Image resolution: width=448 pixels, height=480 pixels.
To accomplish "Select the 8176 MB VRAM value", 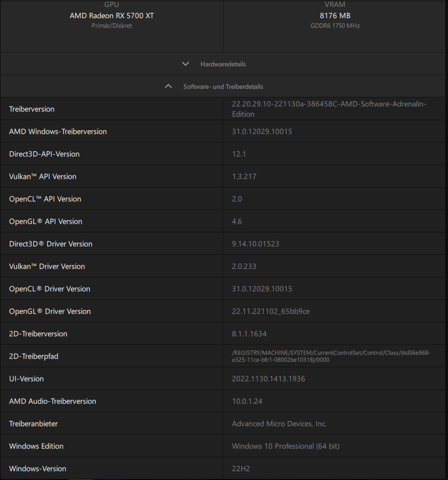I will click(335, 16).
